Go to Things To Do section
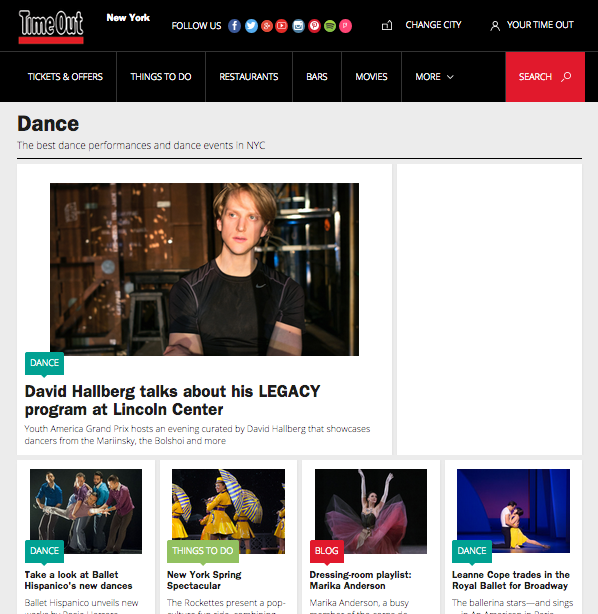 point(161,77)
